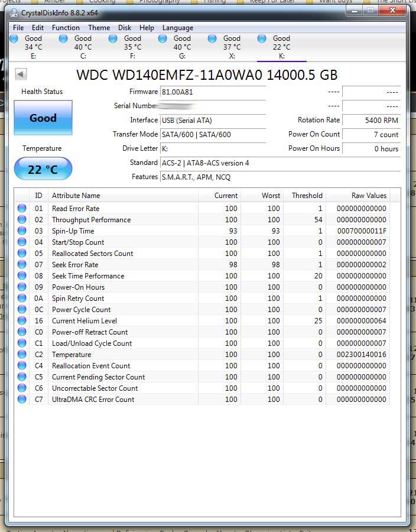Select the Spin-Up Time raw value 00070000011F
Screen dimensions: 416x532
[x=362, y=231]
